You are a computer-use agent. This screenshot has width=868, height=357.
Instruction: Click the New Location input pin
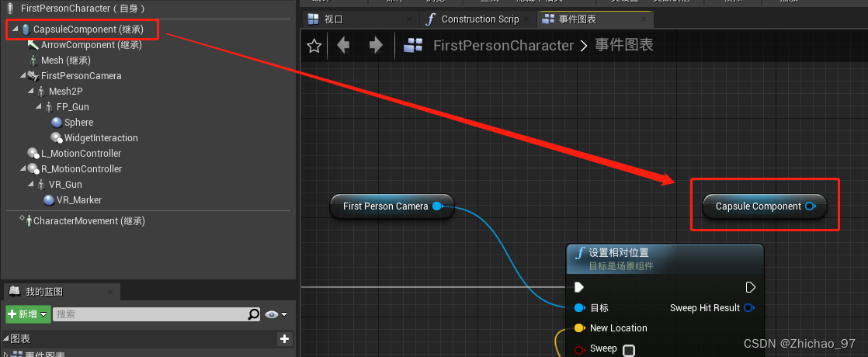pyautogui.click(x=580, y=328)
